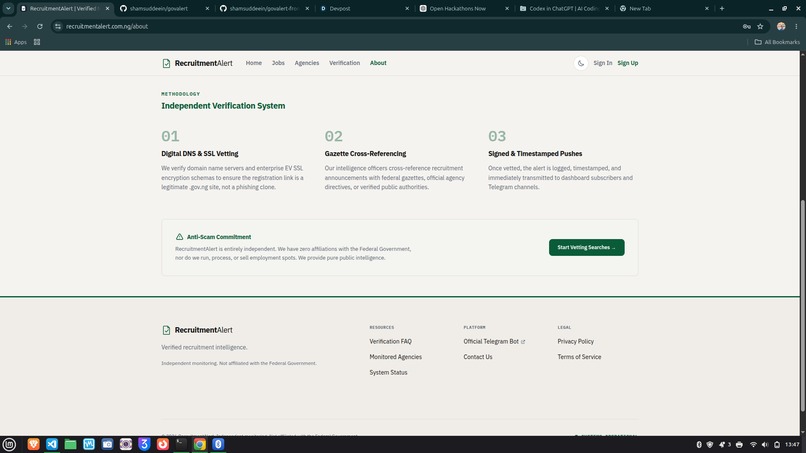Open the Monitored Agencies footer link

[x=395, y=357]
